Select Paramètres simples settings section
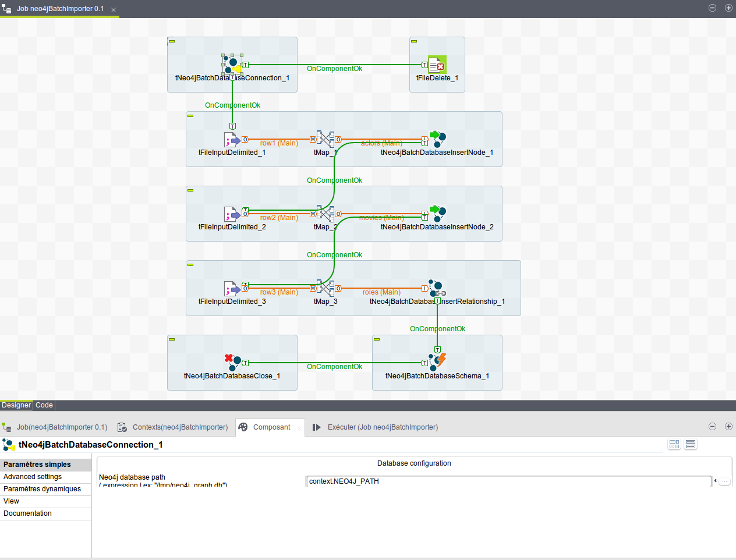Screen dimensions: 736x560 [x=45, y=465]
